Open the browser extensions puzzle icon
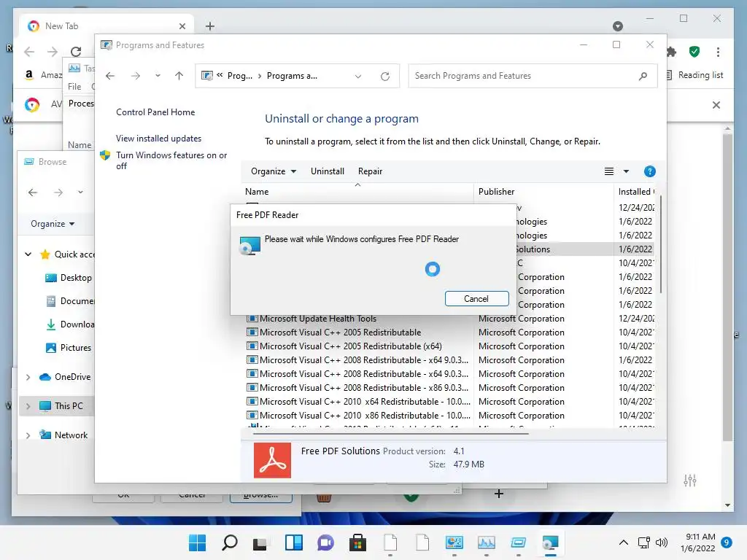The height and width of the screenshot is (560, 747). click(x=672, y=52)
